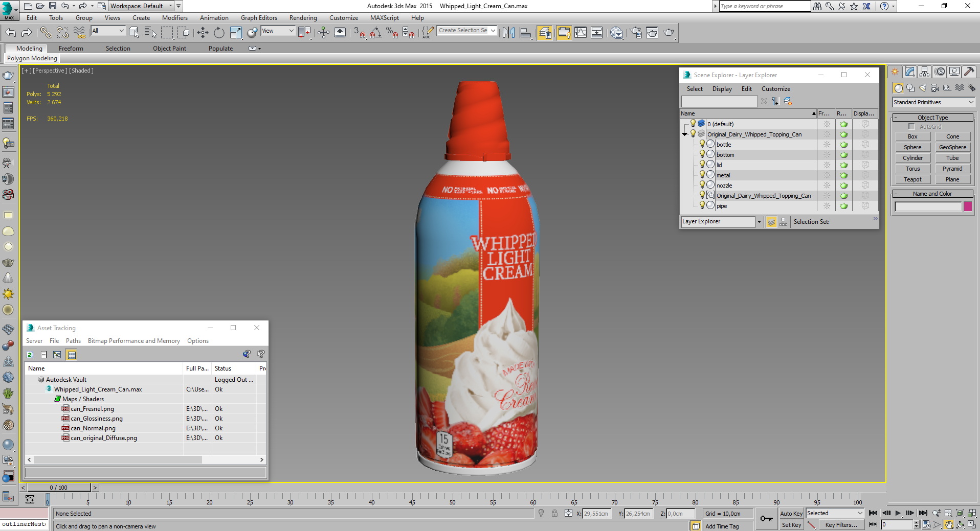Open the Mirror tool
This screenshot has width=980, height=531.
(508, 33)
